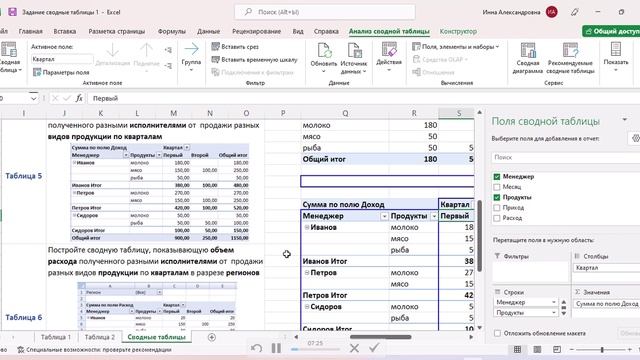Open the pen/coming soon features icon
Screen dimensions: 640x360
point(575,12)
